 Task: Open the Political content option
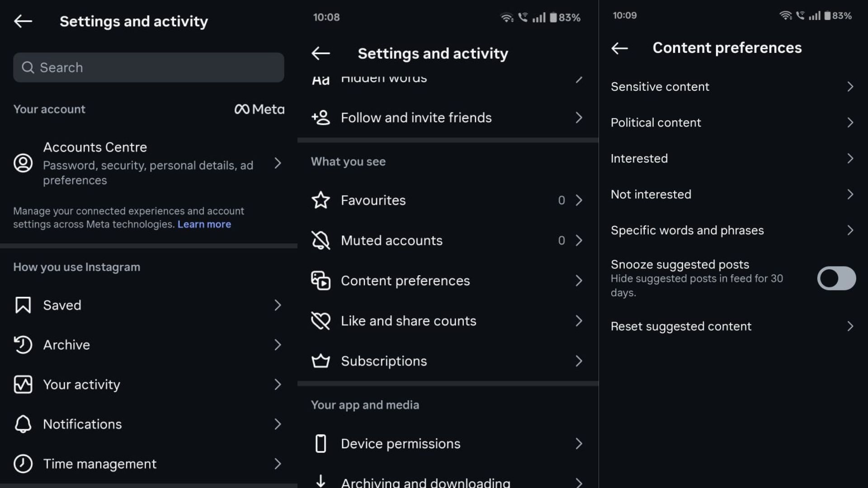[656, 122]
